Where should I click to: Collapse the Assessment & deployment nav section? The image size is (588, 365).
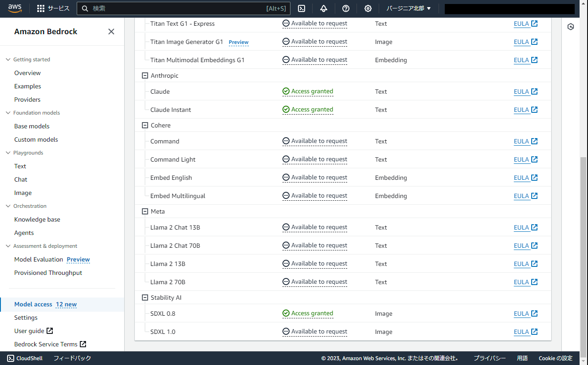pos(8,246)
